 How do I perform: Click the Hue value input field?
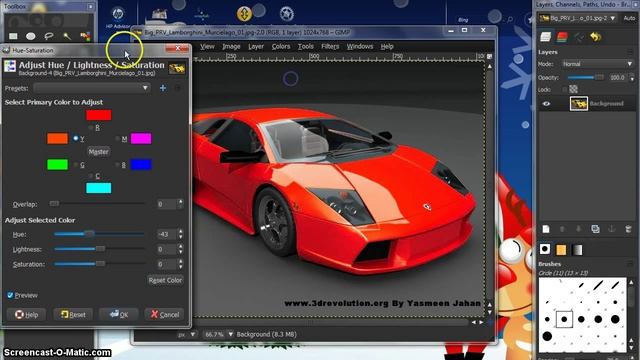click(x=167, y=234)
